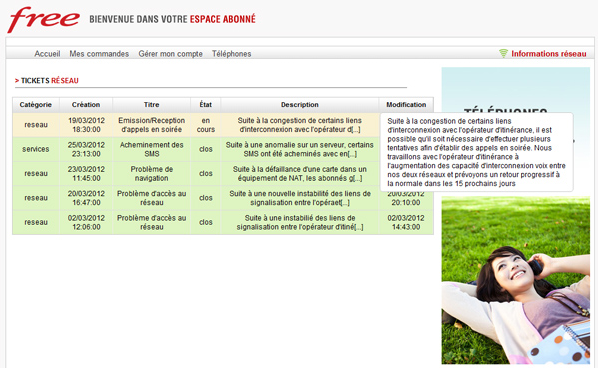Click creation date 25/03/2012 23:13:00

click(86, 149)
